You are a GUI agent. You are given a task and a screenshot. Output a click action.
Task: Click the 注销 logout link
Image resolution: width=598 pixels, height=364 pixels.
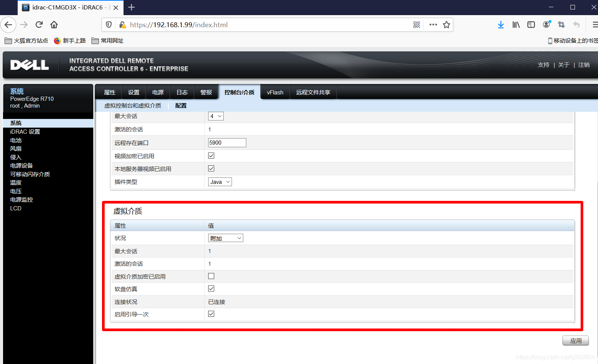584,65
